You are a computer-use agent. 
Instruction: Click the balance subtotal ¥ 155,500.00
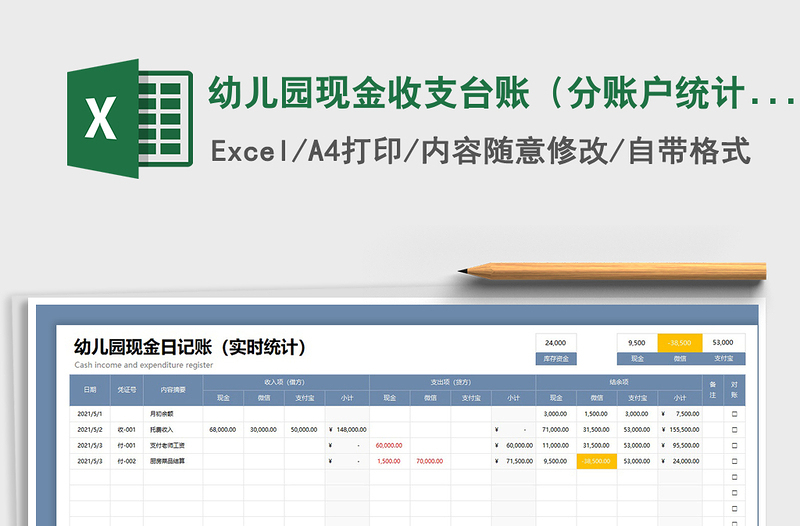click(681, 430)
